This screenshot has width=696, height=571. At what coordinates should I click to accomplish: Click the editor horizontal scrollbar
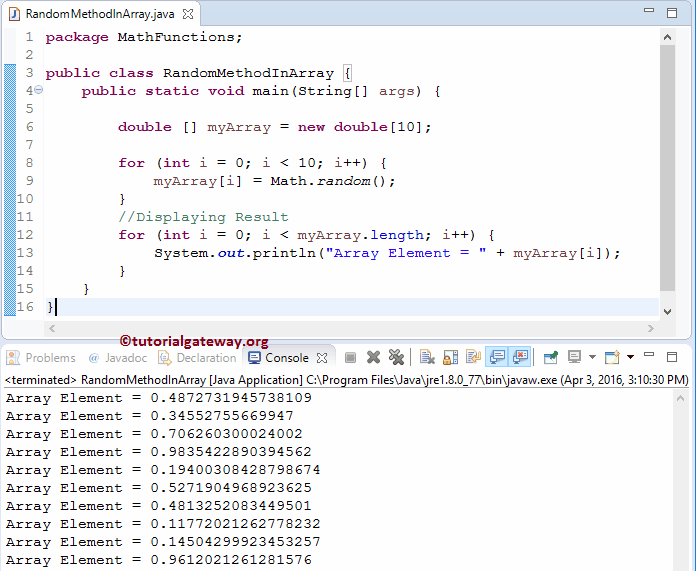[350, 326]
